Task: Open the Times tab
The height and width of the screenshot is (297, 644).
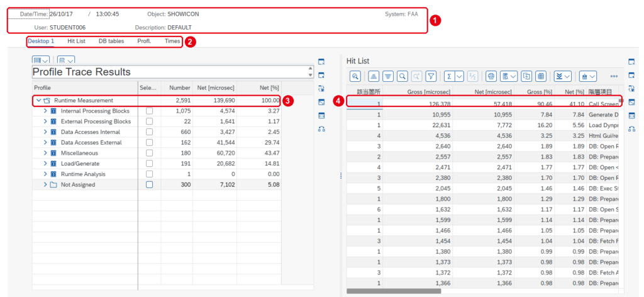Action: tap(172, 41)
